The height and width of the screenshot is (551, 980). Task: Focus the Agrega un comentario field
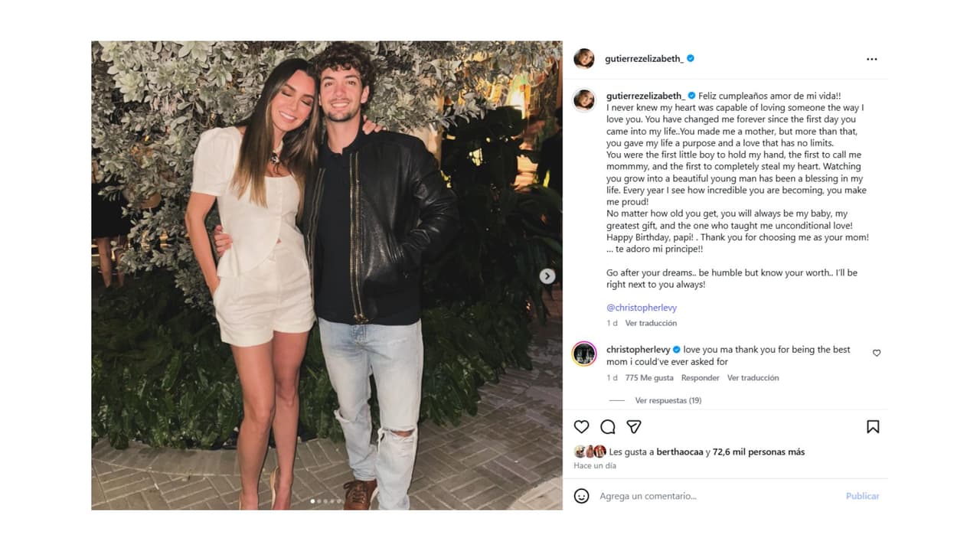tap(712, 496)
